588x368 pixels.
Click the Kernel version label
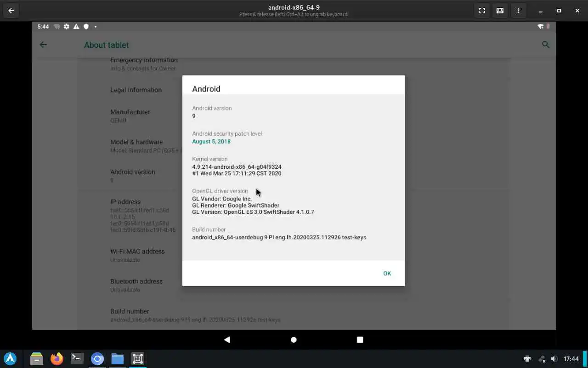(210, 159)
